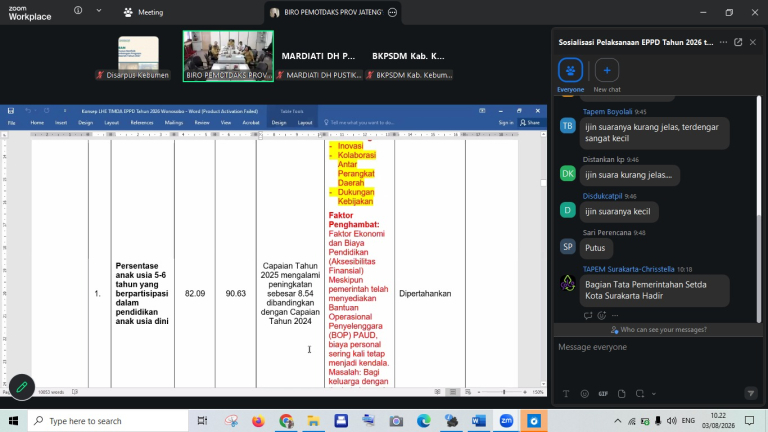Open Firefox from the taskbar
768x432 pixels.
pos(258,421)
